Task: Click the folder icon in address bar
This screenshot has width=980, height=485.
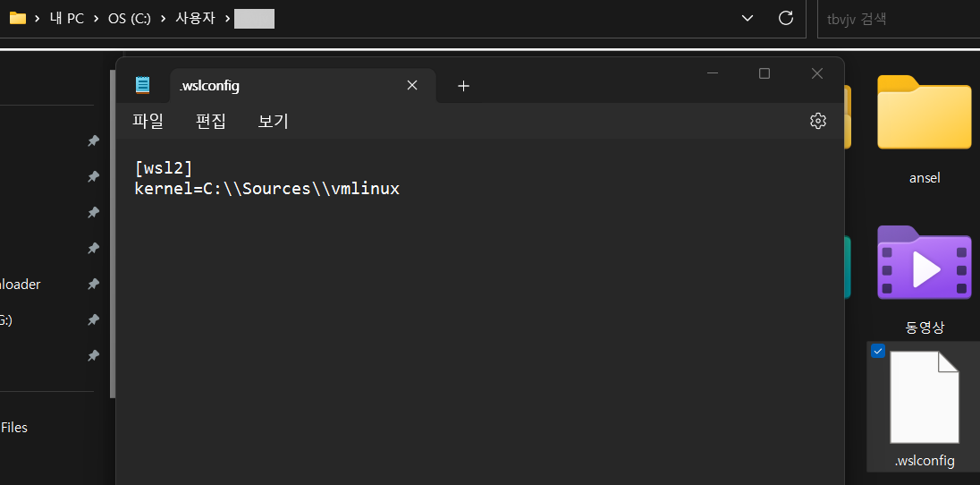Action: click(17, 18)
